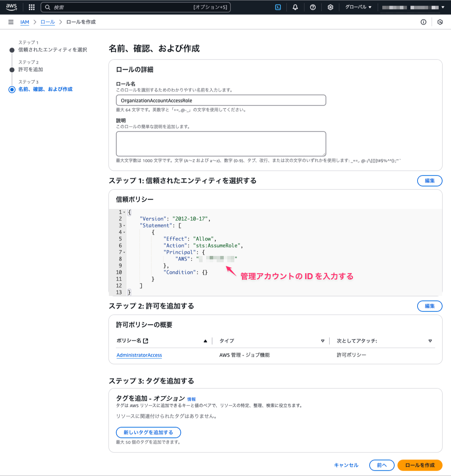Open the account menu dropdown
451x476 pixels.
(x=413, y=7)
